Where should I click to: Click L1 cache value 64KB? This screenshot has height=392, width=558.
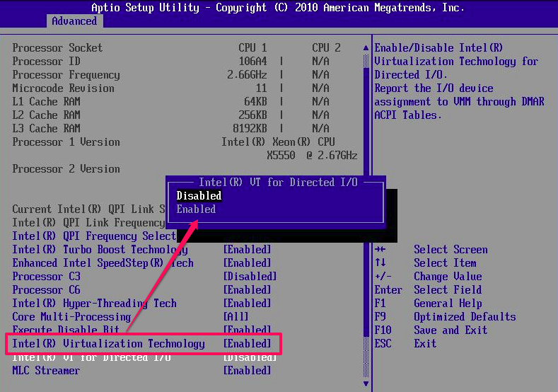pyautogui.click(x=255, y=101)
